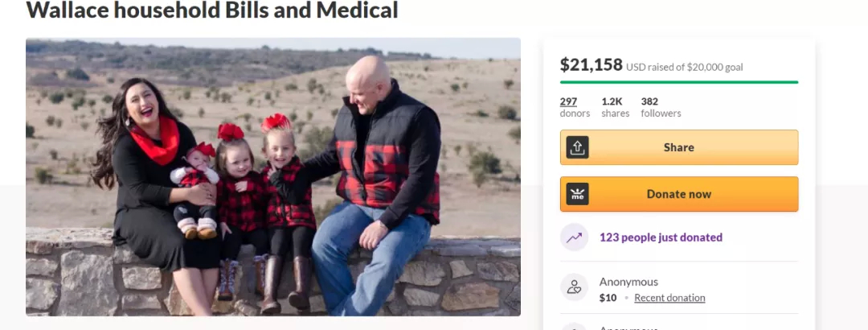Open the Share button

tap(679, 147)
